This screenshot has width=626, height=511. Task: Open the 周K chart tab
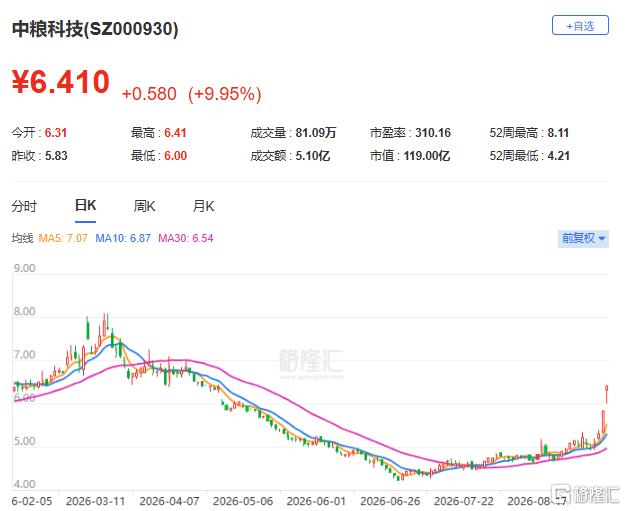coord(144,206)
